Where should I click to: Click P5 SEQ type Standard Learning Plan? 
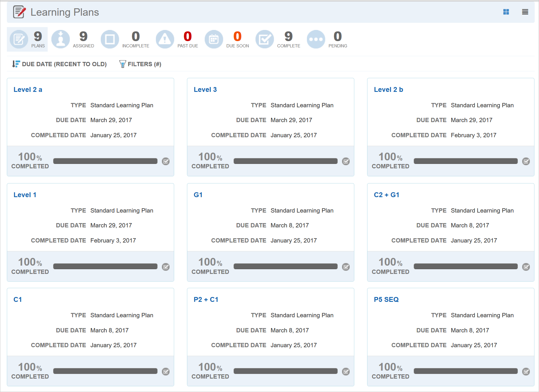click(x=482, y=315)
